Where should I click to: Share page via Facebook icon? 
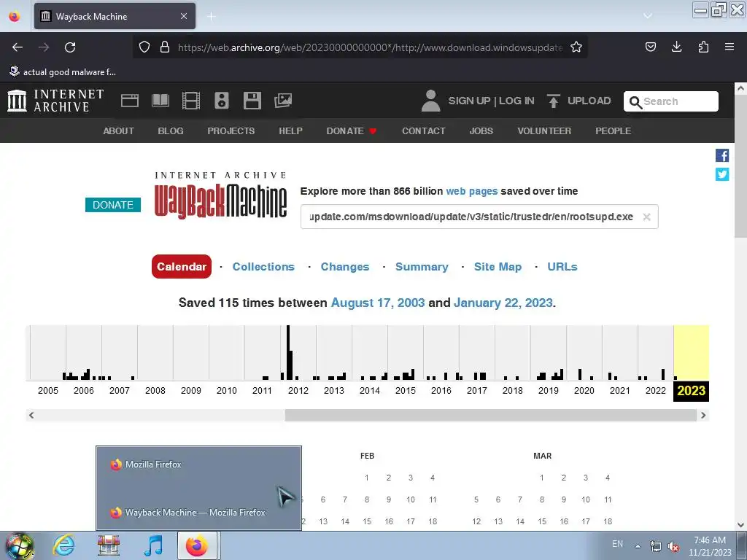[x=721, y=155]
